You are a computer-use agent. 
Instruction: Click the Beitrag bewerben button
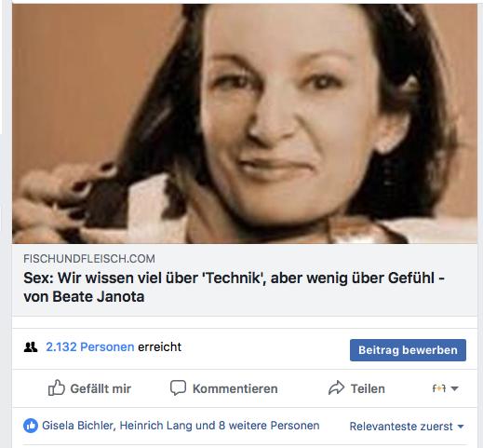point(408,350)
